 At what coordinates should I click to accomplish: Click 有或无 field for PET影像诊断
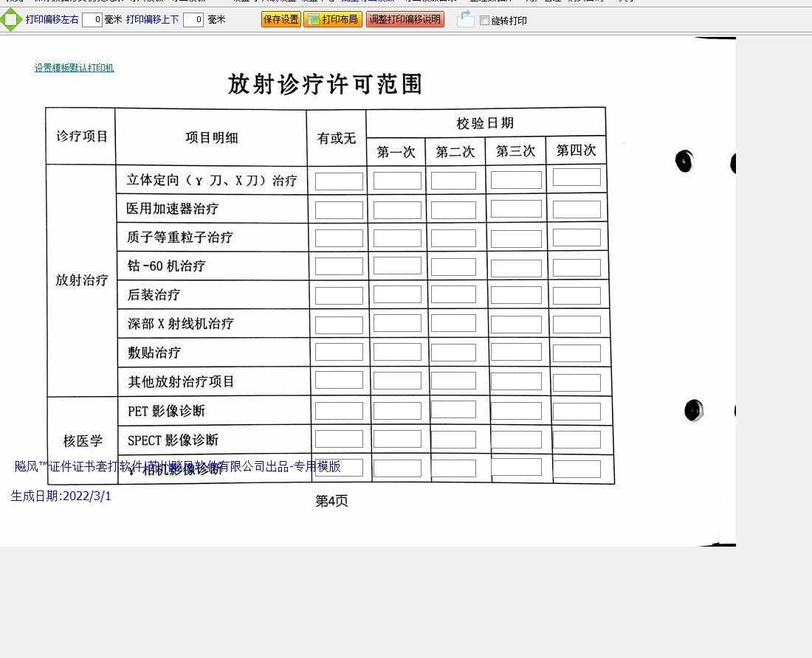pos(339,411)
